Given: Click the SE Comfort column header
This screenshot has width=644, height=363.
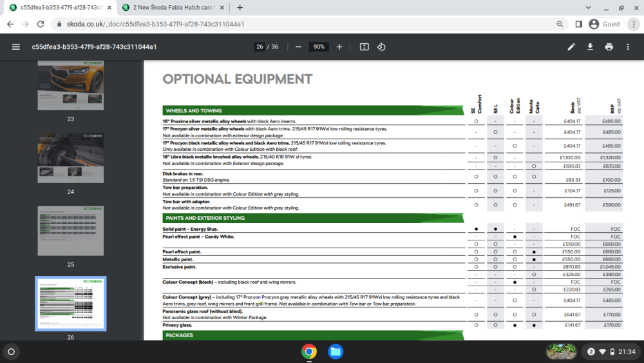Looking at the screenshot, I should [x=477, y=104].
